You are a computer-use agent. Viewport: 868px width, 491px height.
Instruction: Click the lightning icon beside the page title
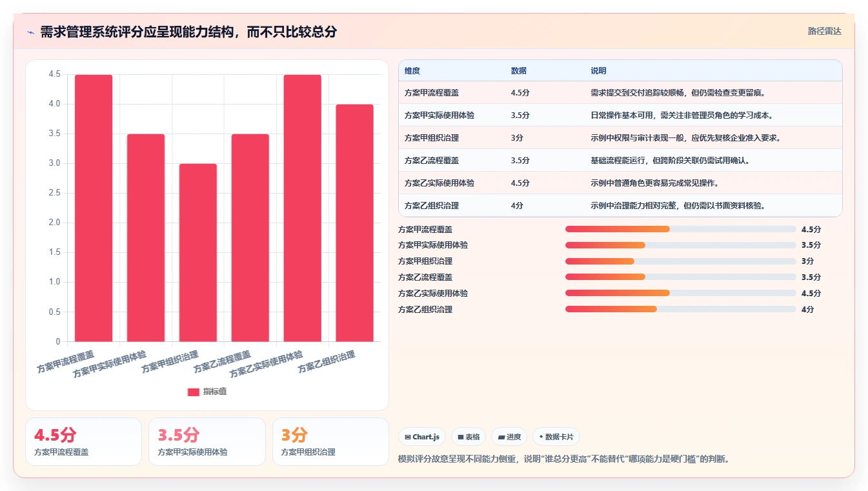click(x=31, y=32)
